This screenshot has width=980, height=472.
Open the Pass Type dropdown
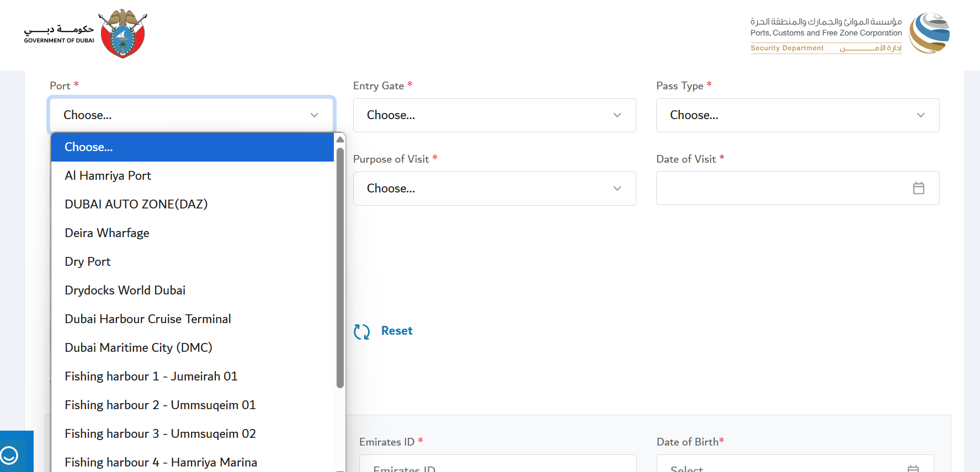(x=797, y=115)
